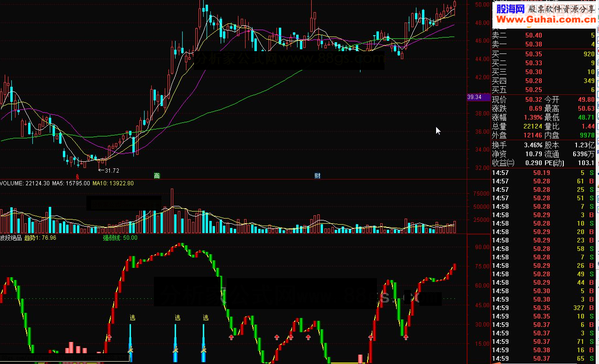Click the 股海网 logo
Screen dimensions: 599x364
[x=510, y=8]
